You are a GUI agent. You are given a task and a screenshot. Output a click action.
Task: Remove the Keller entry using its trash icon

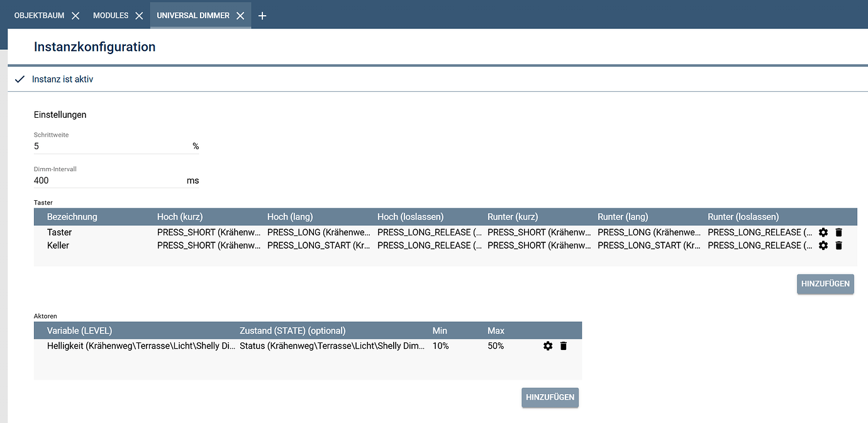(x=838, y=245)
